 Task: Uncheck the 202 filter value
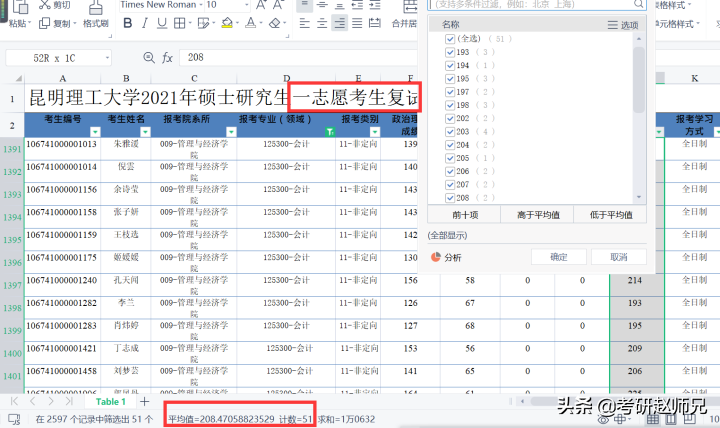[450, 118]
